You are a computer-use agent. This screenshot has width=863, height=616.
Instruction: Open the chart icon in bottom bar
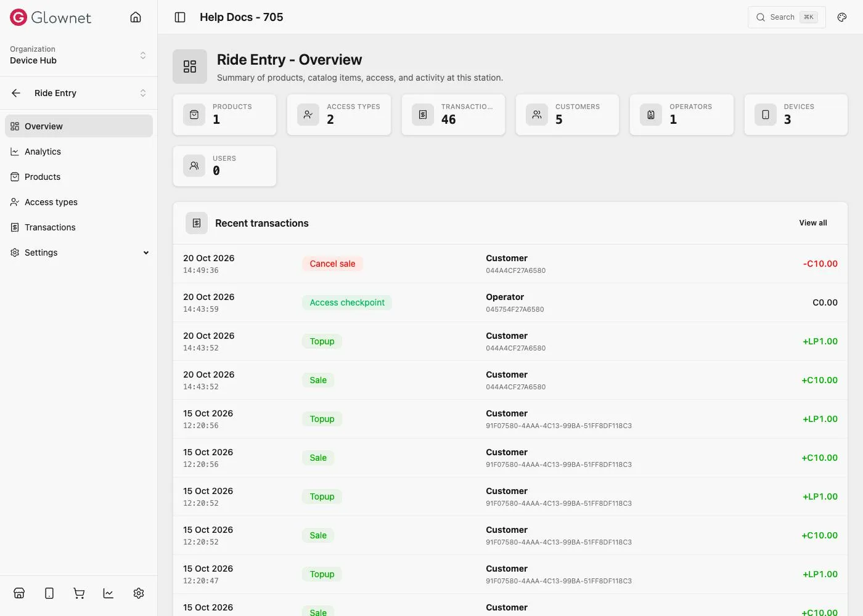point(108,593)
